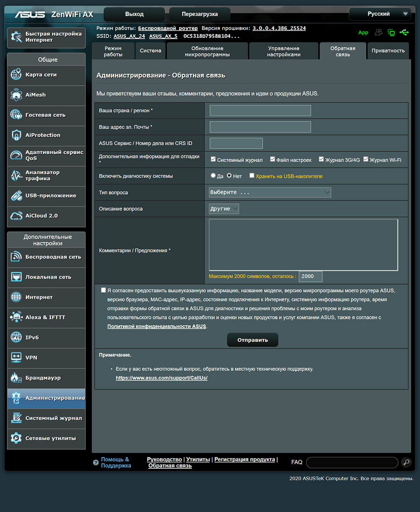The width and height of the screenshot is (420, 512).
Task: Click the ASUS_AX_24 SSID link
Action: 129,36
